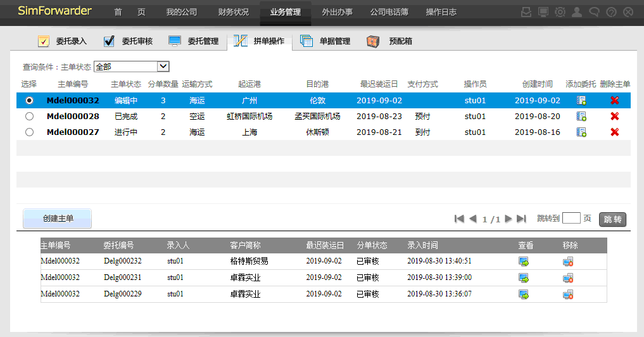This screenshot has width=644, height=337.
Task: Click the 创建主单 button
Action: click(x=58, y=219)
